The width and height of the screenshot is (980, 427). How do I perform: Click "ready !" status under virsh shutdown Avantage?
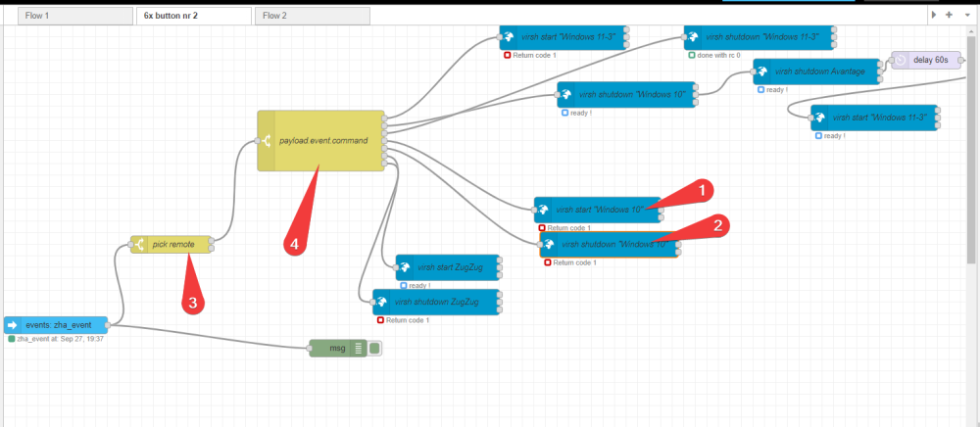(x=777, y=90)
